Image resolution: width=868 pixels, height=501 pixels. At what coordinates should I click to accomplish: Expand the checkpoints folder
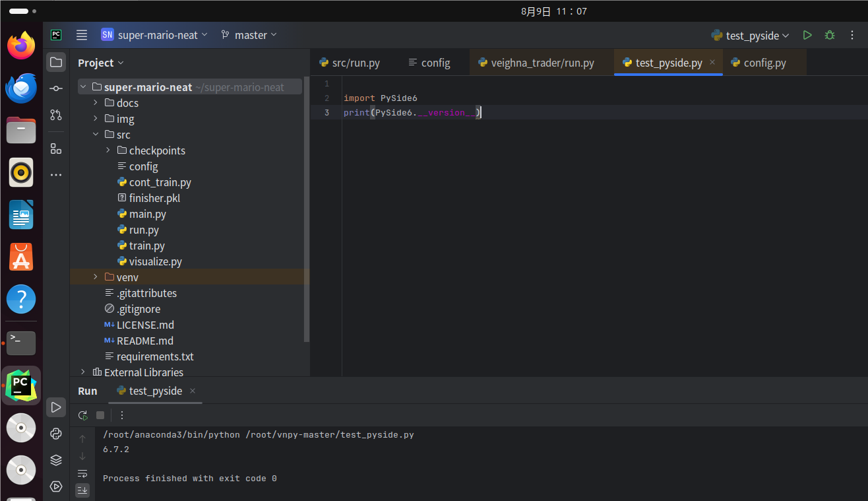coord(108,150)
